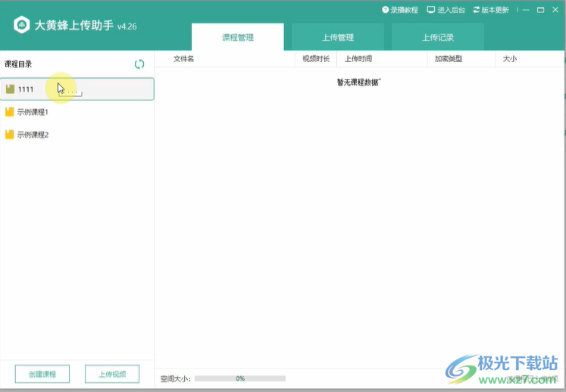
Task: Select the 示例课程2 course
Action: tap(77, 135)
